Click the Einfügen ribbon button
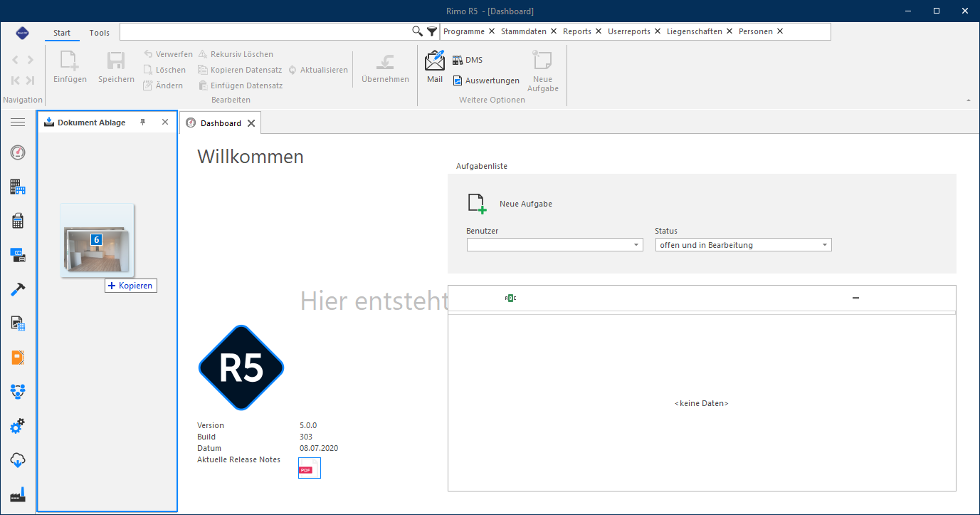980x515 pixels. pos(70,68)
